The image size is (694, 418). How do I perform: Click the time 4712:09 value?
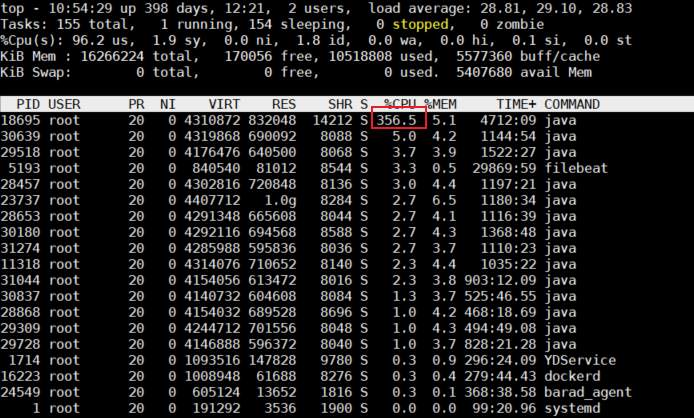(508, 120)
